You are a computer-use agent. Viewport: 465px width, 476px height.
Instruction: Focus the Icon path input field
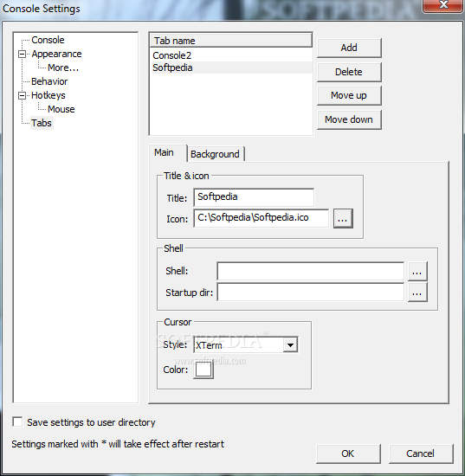pyautogui.click(x=262, y=218)
